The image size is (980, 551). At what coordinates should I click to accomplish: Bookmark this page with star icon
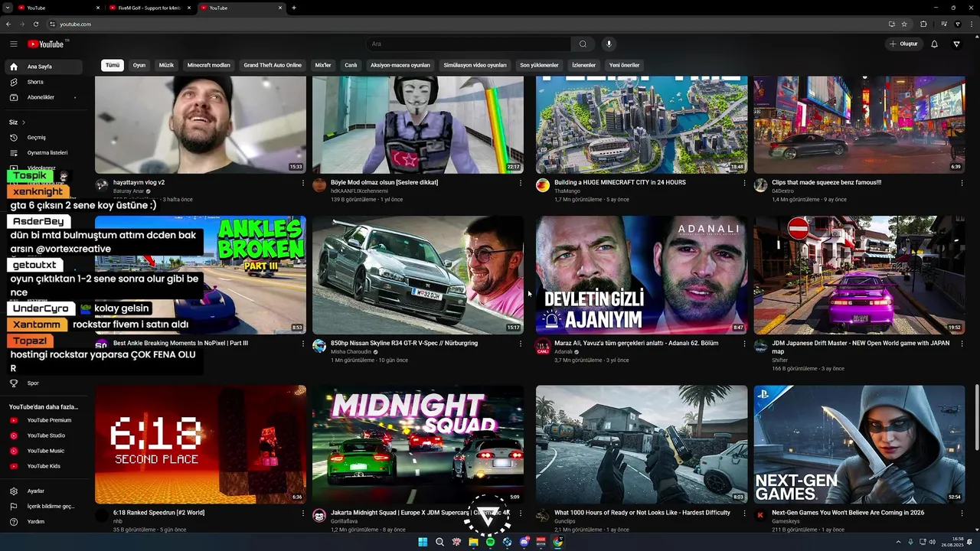pos(904,24)
